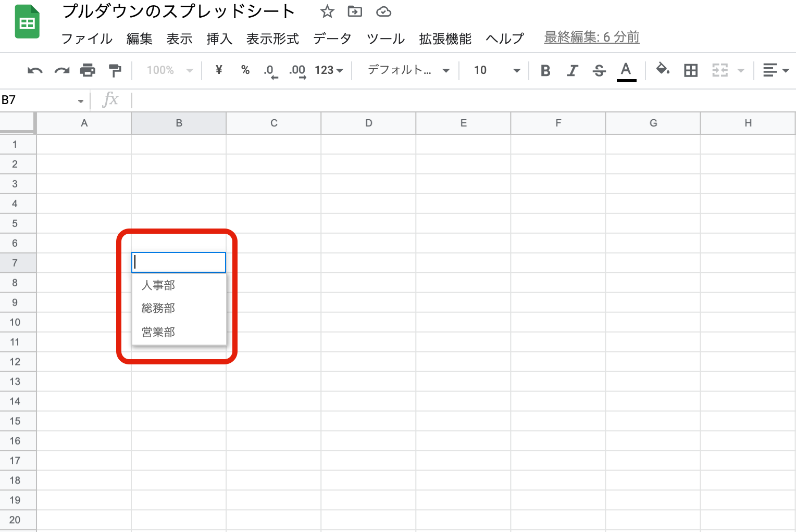Viewport: 796px width, 532px height.
Task: Open the name box dropdown arrow
Action: (81, 101)
